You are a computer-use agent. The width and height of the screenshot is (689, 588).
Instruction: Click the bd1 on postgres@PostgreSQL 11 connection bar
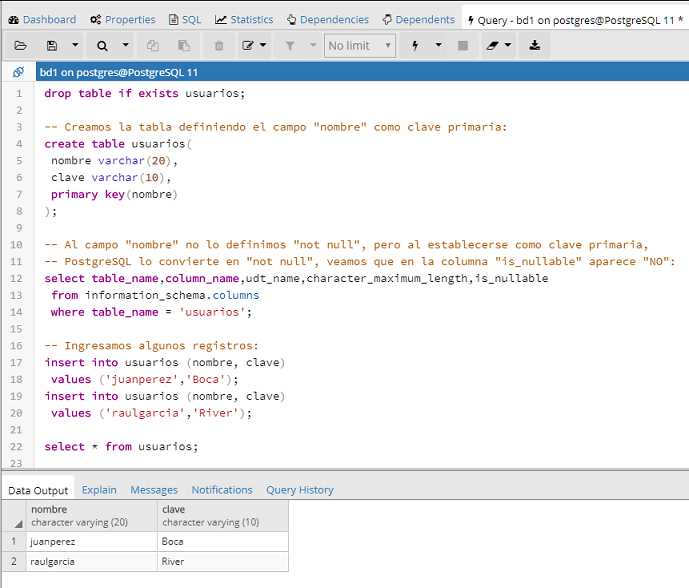click(x=362, y=72)
